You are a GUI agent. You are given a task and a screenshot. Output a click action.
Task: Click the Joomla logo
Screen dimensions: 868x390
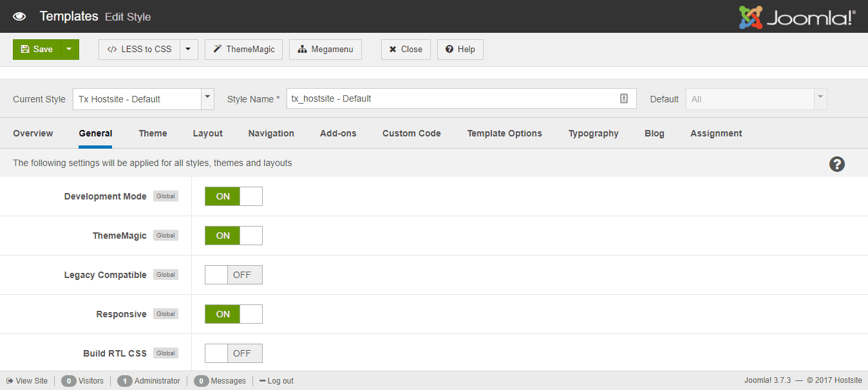pos(797,17)
